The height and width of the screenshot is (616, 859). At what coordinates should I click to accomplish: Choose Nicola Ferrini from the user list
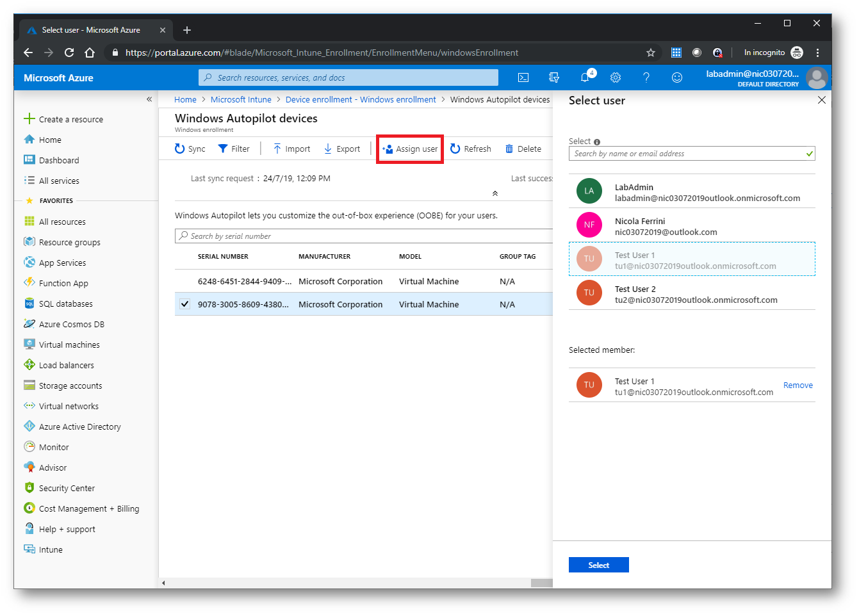pyautogui.click(x=692, y=225)
